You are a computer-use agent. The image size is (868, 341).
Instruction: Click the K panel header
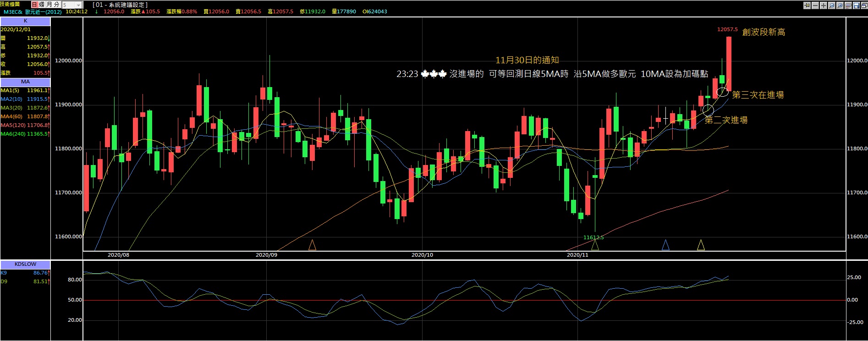[25, 21]
